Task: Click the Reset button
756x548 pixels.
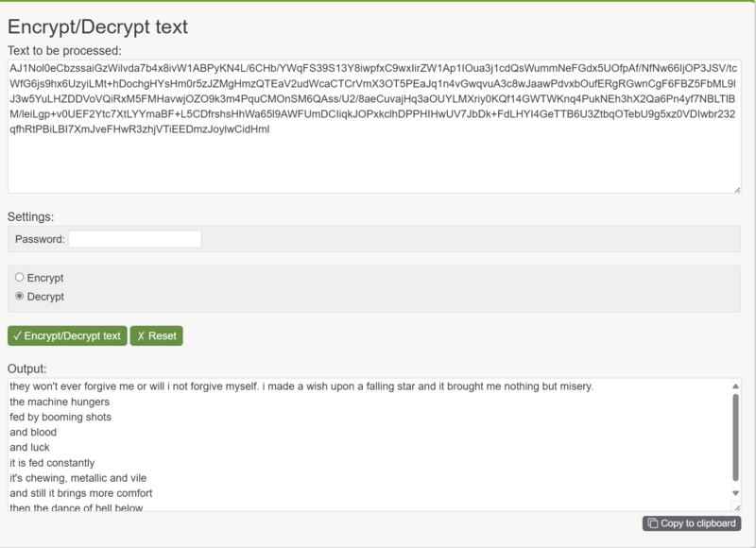Action: pos(156,336)
